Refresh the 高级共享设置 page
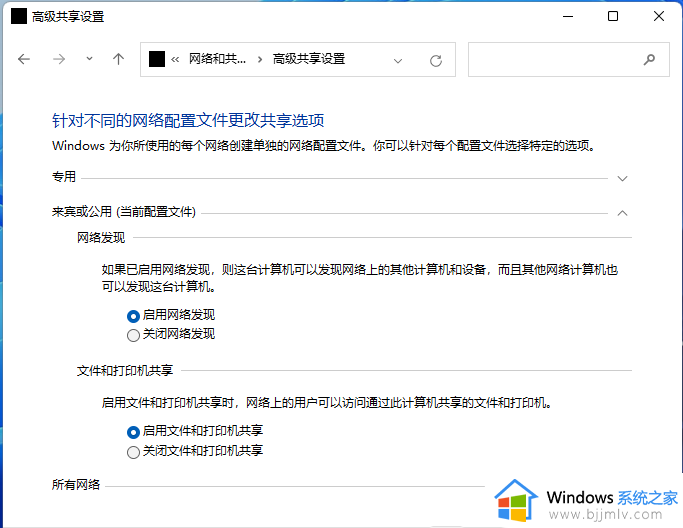Screen dimensions: 683x528 [436, 61]
